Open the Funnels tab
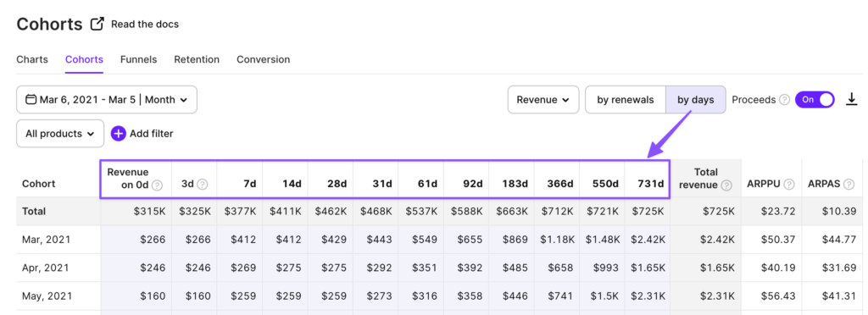Image resolution: width=868 pixels, height=315 pixels. point(138,59)
